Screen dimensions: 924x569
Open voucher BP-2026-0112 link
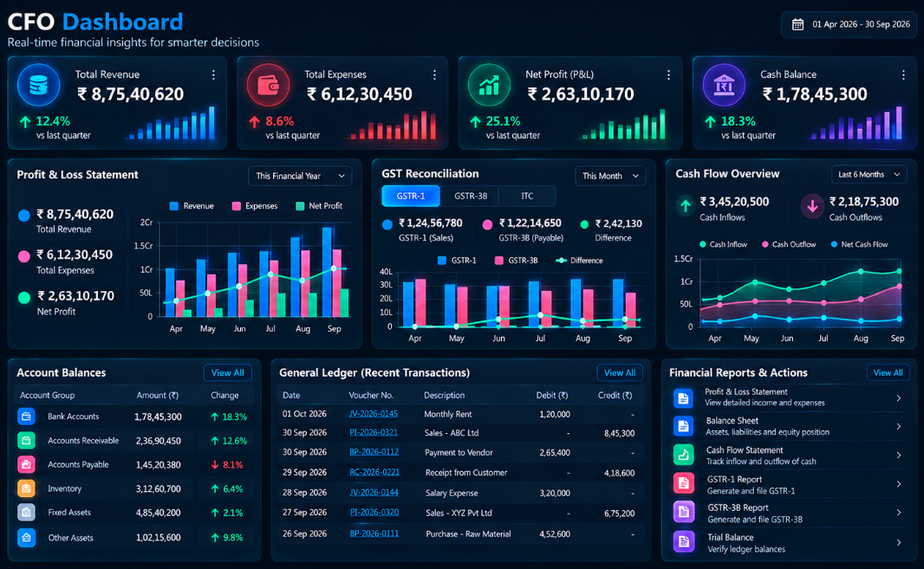[374, 452]
